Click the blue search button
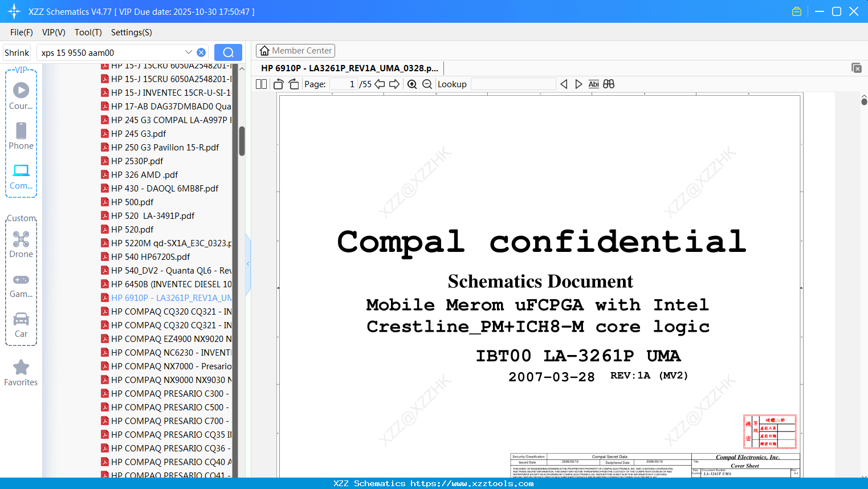Viewport: 868px width, 489px height. point(228,52)
